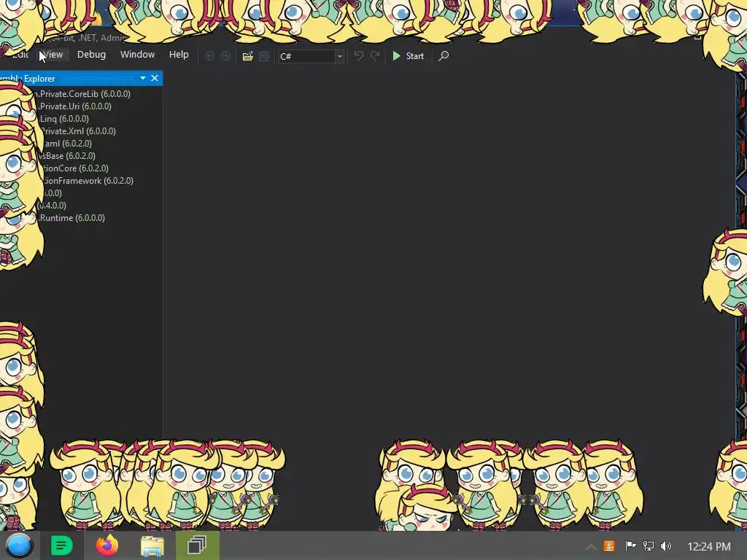This screenshot has width=747, height=560.
Task: Open the volume speaker tray icon
Action: [x=666, y=546]
